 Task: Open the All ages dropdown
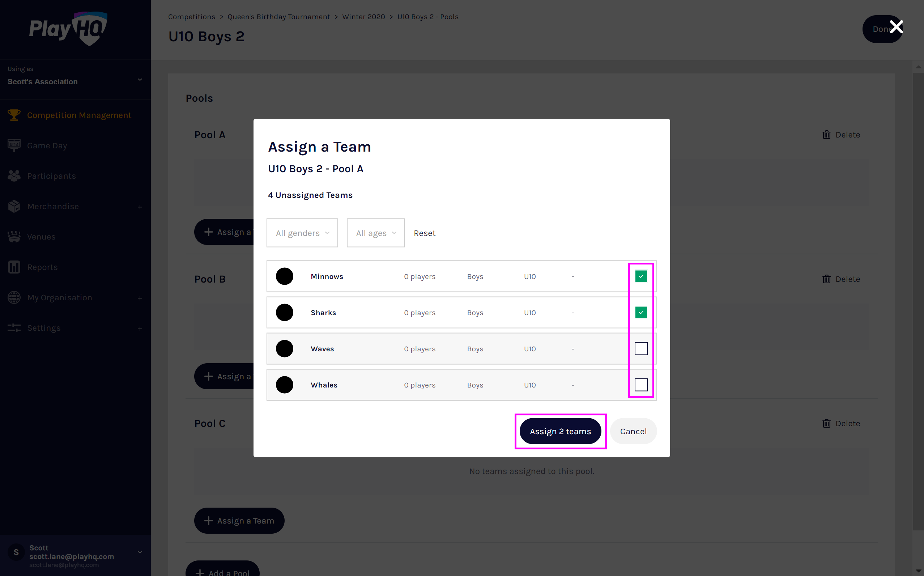(375, 233)
